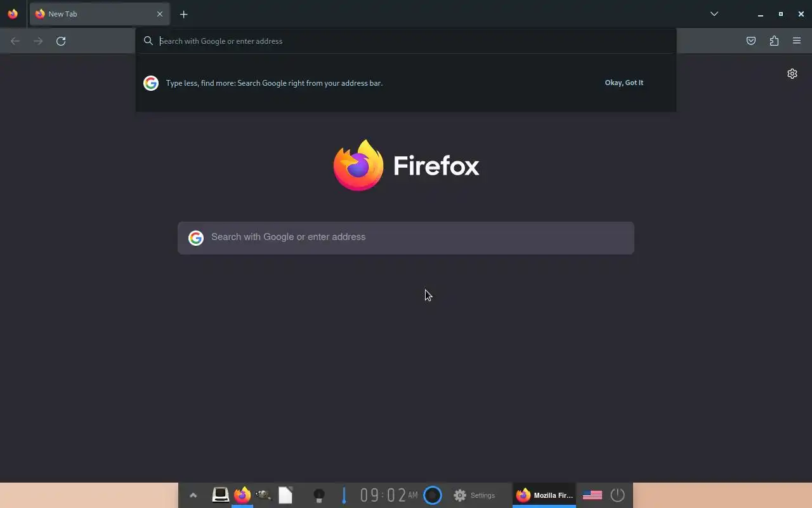Minimize the Firefox window
The image size is (812, 508).
760,14
